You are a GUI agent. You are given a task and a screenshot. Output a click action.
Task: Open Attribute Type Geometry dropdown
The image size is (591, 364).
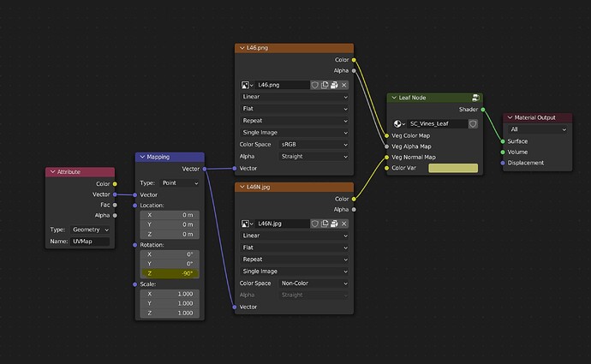click(90, 230)
